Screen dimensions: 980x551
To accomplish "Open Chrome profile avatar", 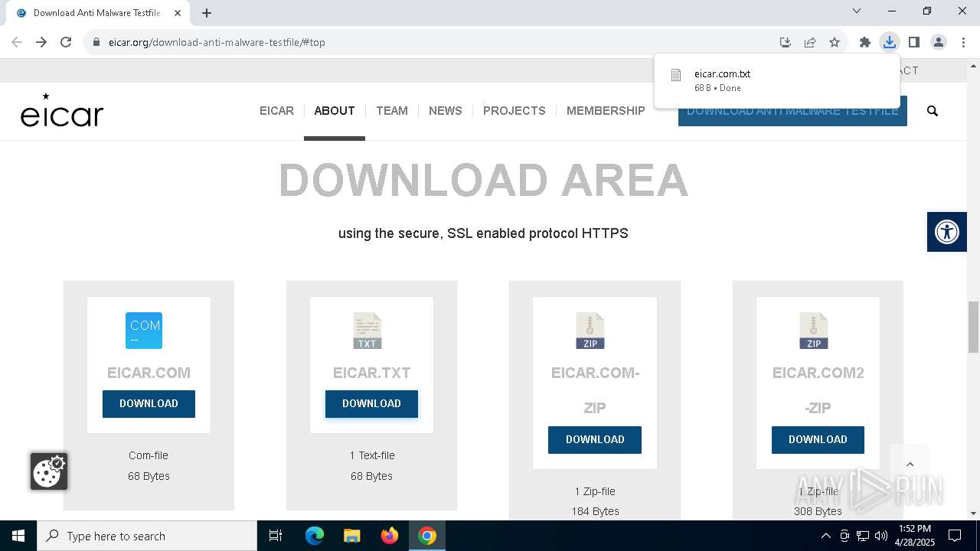I will tap(939, 42).
